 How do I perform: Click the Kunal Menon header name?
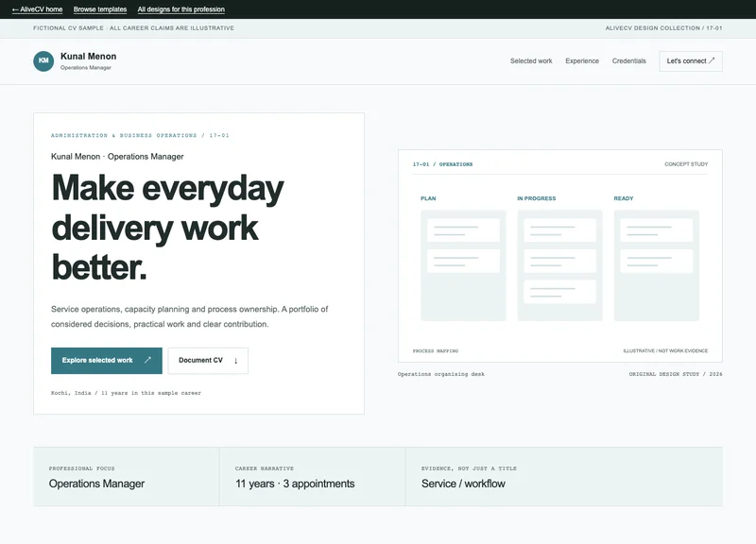coord(88,57)
